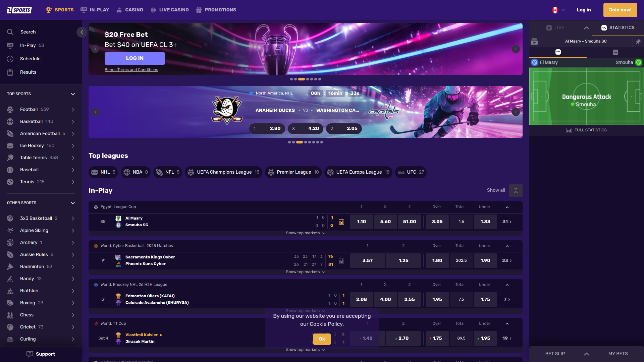This screenshot has height=362, width=644.
Task: Click the Join now! button
Action: click(x=620, y=10)
